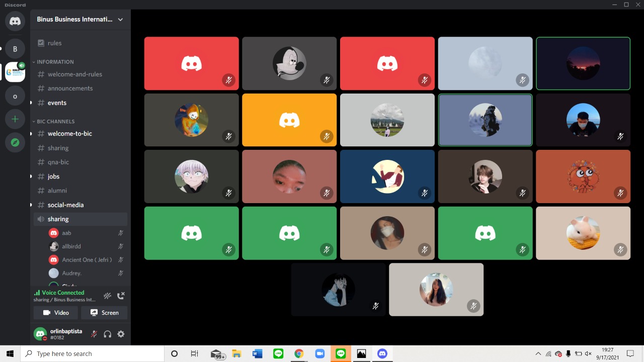Image resolution: width=644 pixels, height=362 pixels.
Task: Select the server with letter B icon
Action: tap(15, 49)
